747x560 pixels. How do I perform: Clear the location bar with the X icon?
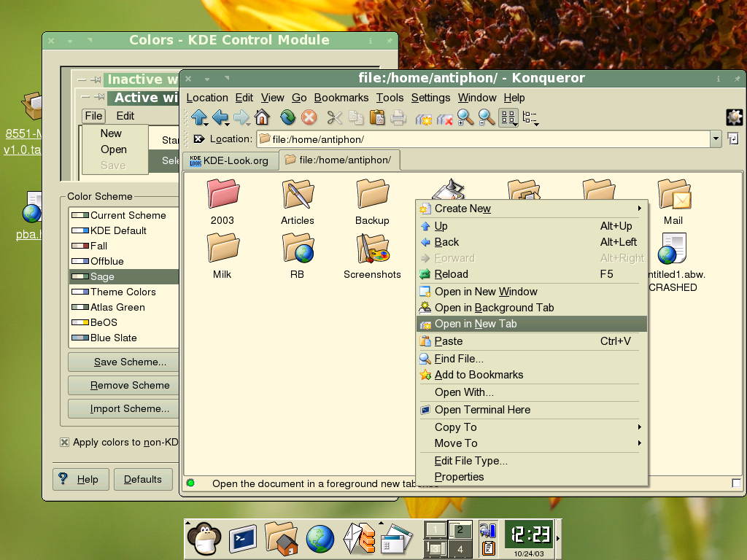(198, 139)
